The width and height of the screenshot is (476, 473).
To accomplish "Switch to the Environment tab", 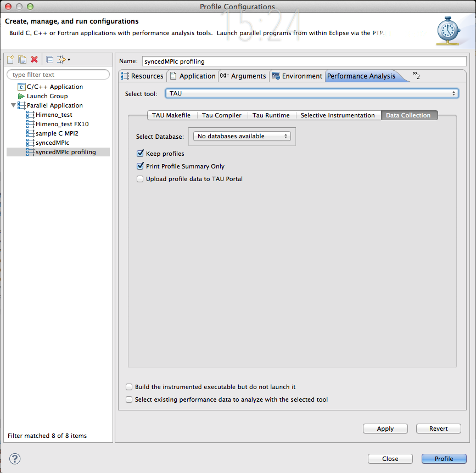I will pos(297,76).
